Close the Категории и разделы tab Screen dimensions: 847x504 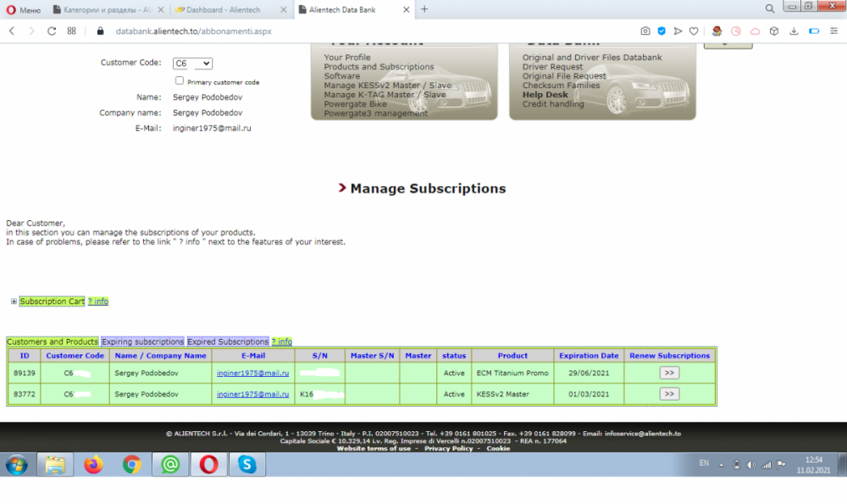point(161,9)
